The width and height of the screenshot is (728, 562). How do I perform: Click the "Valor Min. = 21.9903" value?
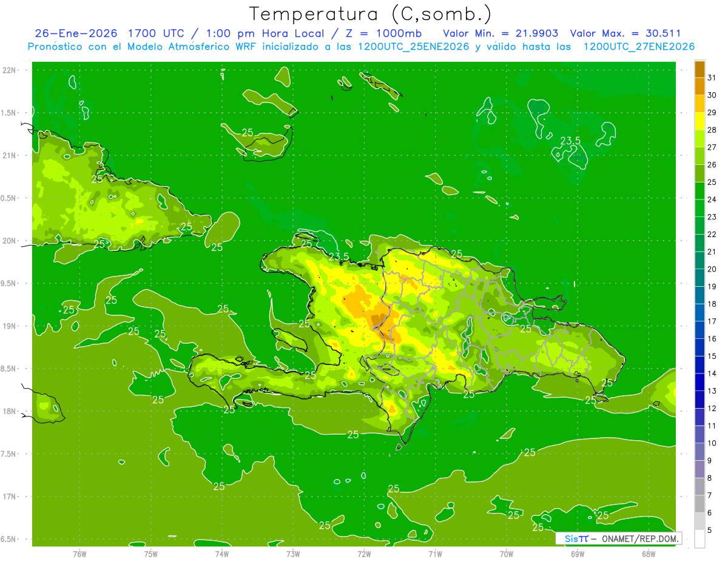point(500,33)
